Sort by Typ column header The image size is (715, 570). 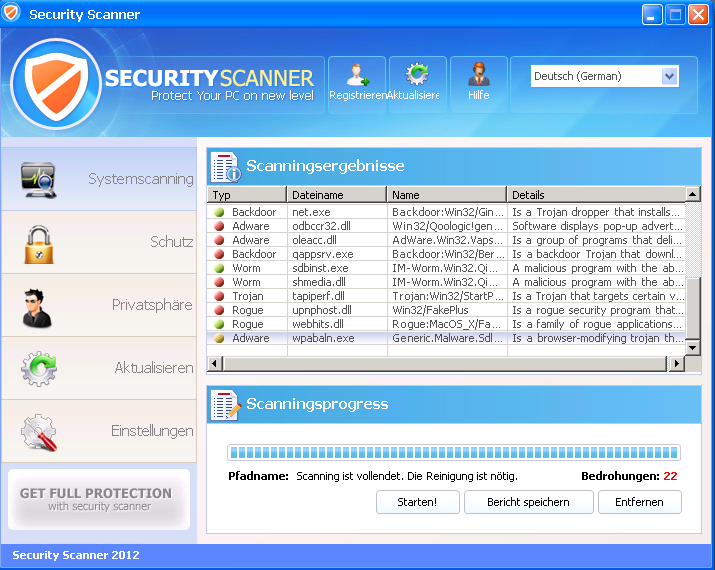pyautogui.click(x=247, y=195)
